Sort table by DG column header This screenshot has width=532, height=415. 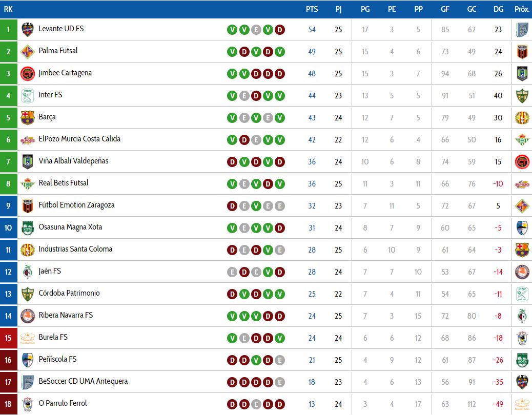498,9
